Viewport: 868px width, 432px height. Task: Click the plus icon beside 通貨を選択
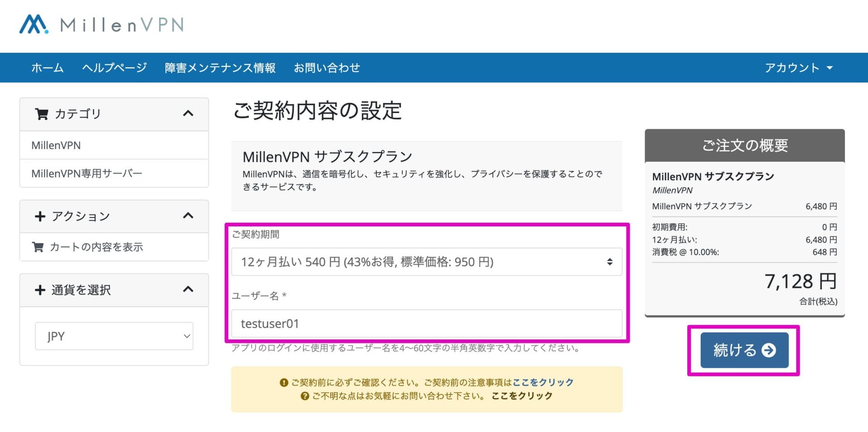click(40, 290)
